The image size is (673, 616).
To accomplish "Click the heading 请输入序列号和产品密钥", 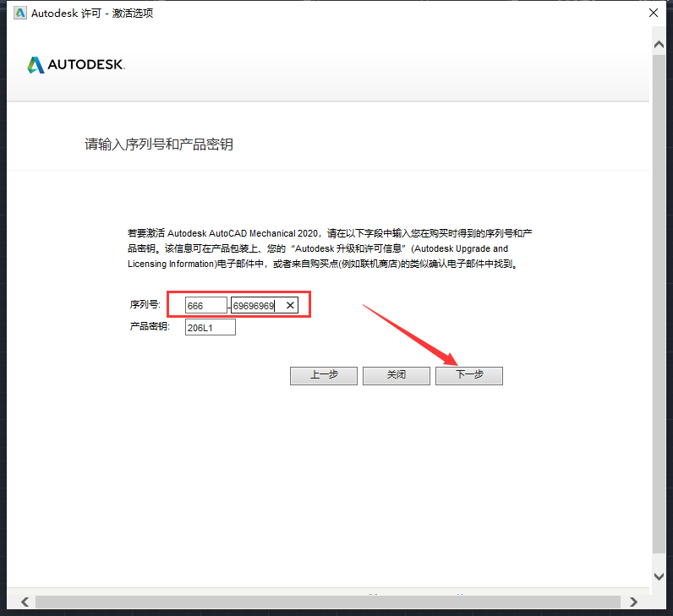I will (159, 144).
